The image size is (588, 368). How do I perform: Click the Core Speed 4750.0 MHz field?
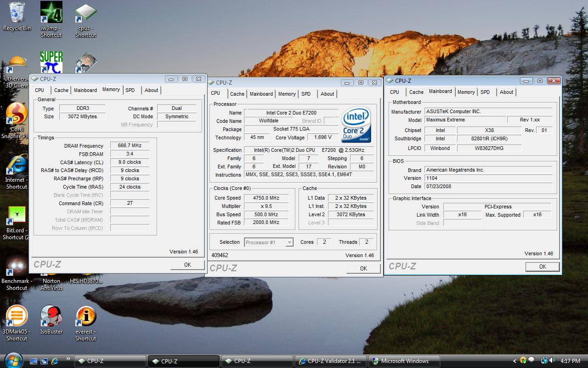[x=266, y=198]
